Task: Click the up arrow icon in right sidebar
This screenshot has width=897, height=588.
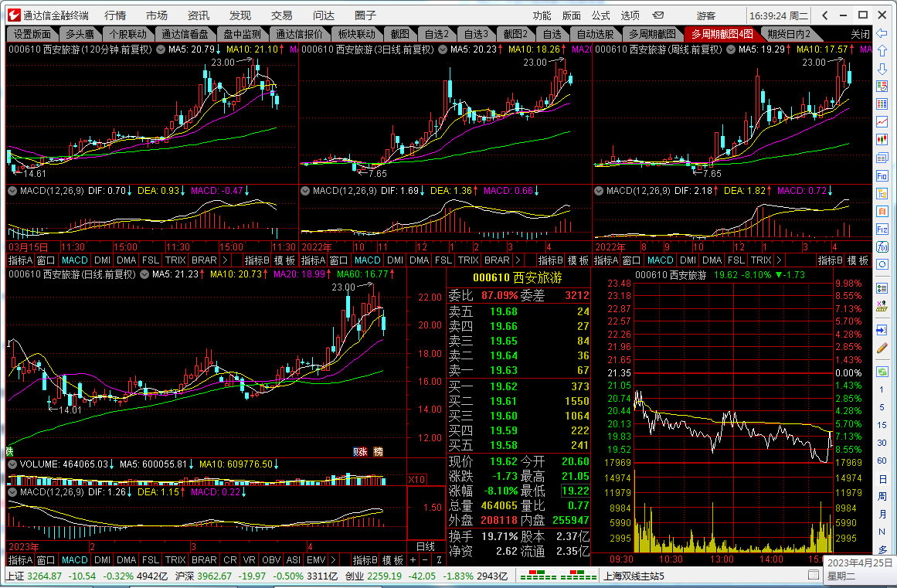Action: click(x=882, y=51)
